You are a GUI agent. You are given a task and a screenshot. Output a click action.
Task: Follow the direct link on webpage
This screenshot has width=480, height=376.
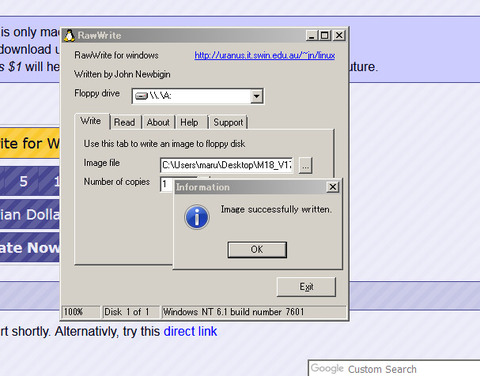[190, 331]
